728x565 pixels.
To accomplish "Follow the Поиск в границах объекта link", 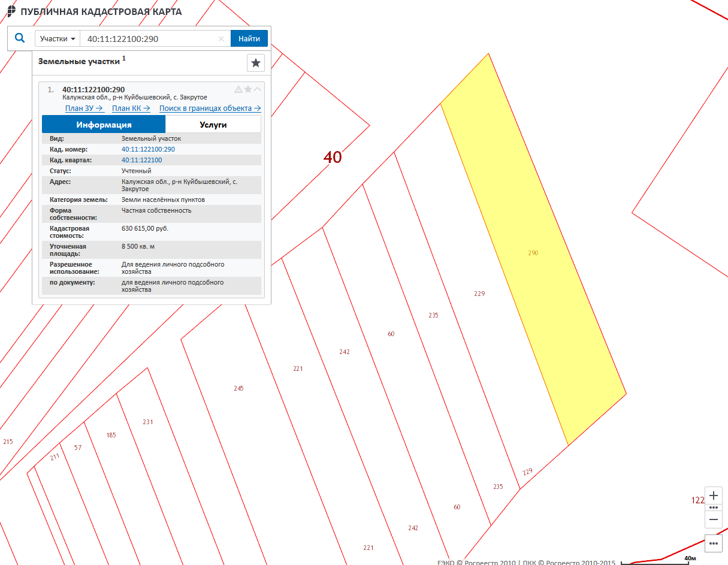I will tap(210, 108).
